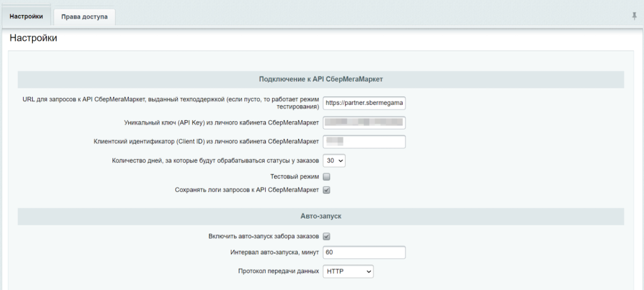
Task: Click the Авто-запуск section header
Action: [x=321, y=217]
